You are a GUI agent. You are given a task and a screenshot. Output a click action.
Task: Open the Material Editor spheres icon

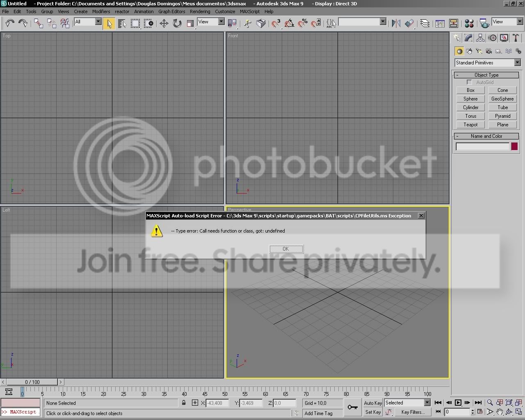[469, 23]
